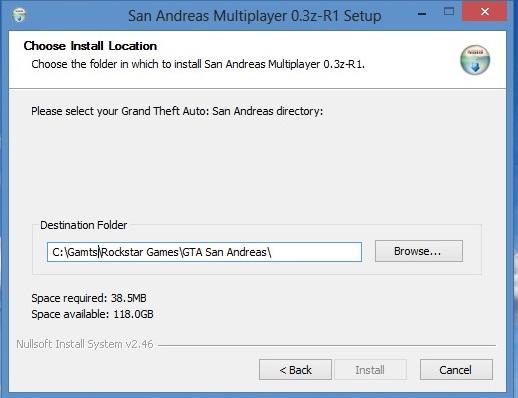The image size is (518, 398).
Task: Place cursor on 'GTA San Andreas' in the path
Action: (x=225, y=252)
